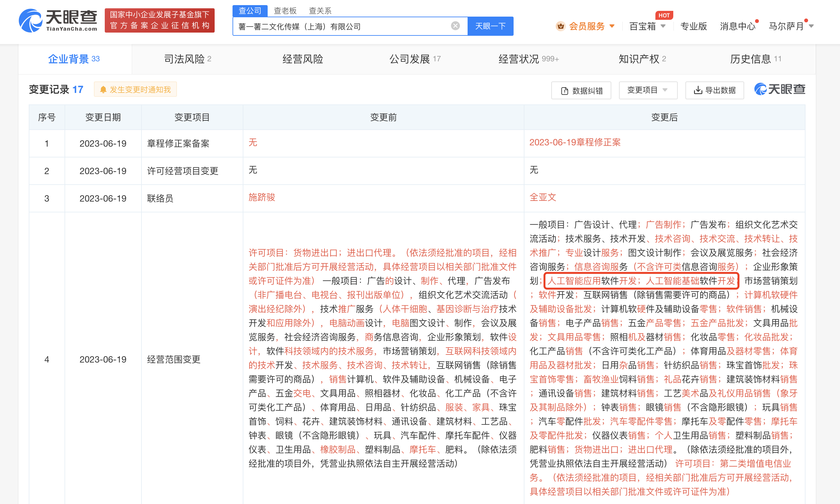Viewport: 840px width, 504px height.
Task: Click the 天眼一下 search button
Action: pyautogui.click(x=490, y=26)
